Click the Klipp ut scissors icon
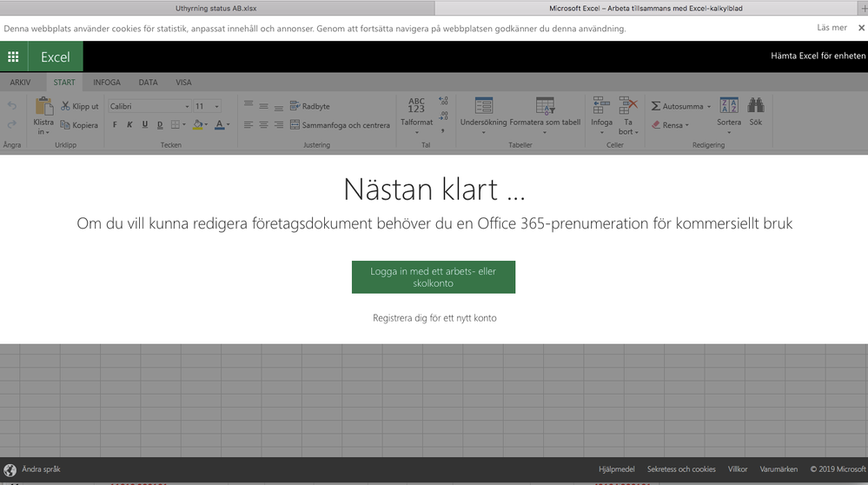 (x=65, y=106)
